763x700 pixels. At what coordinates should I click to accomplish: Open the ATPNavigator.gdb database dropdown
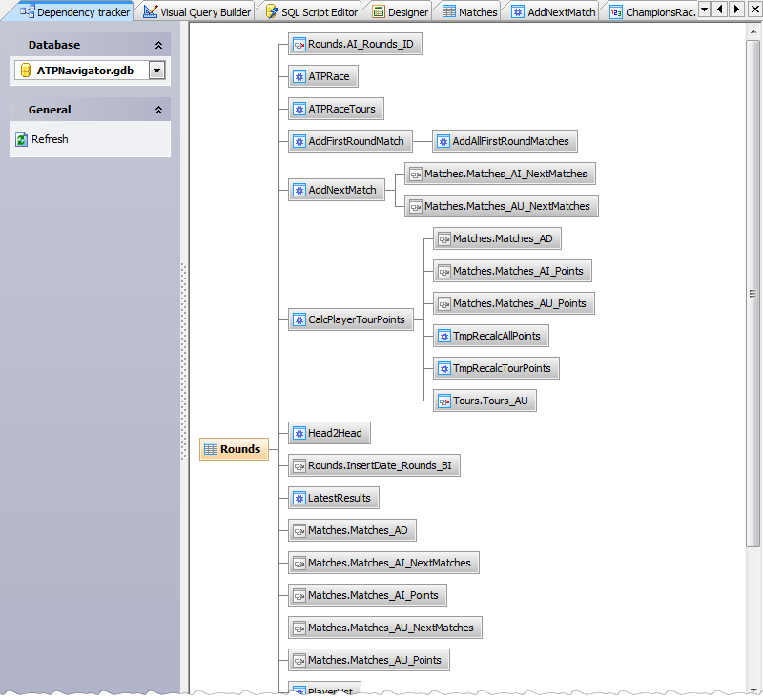[156, 70]
